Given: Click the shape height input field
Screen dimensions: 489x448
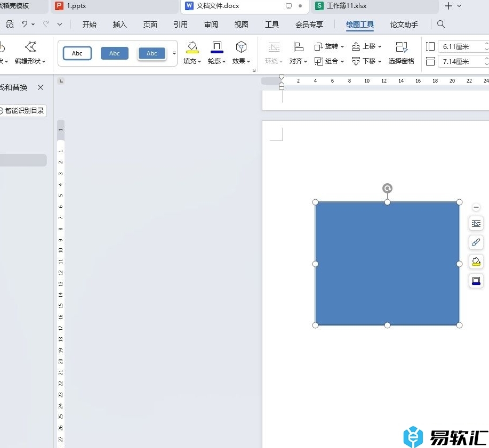Looking at the screenshot, I should [460, 47].
